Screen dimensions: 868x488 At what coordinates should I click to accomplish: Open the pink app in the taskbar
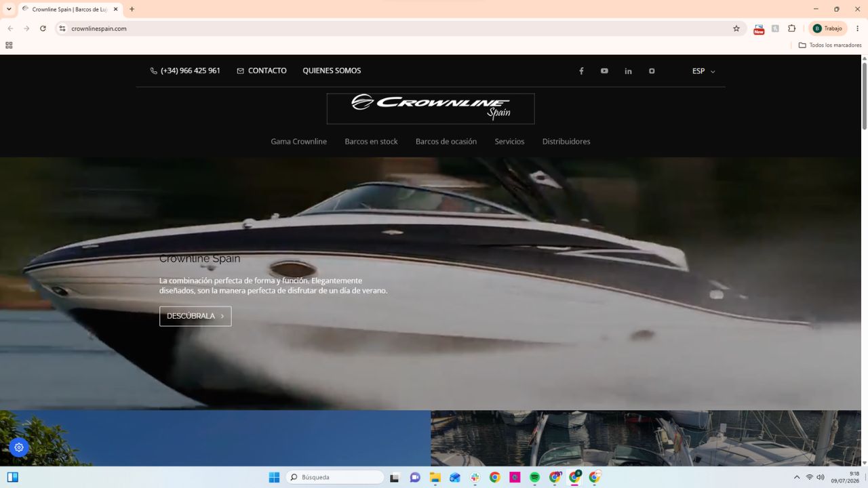(x=515, y=477)
